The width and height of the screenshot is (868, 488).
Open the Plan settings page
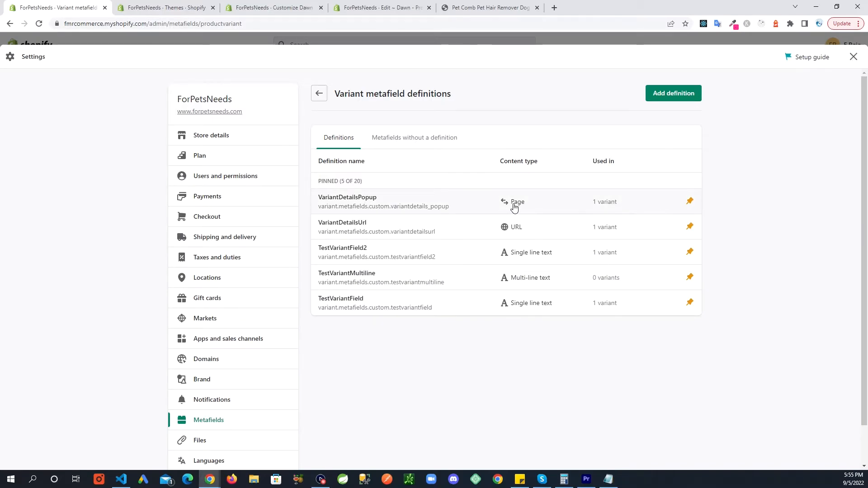click(x=199, y=155)
